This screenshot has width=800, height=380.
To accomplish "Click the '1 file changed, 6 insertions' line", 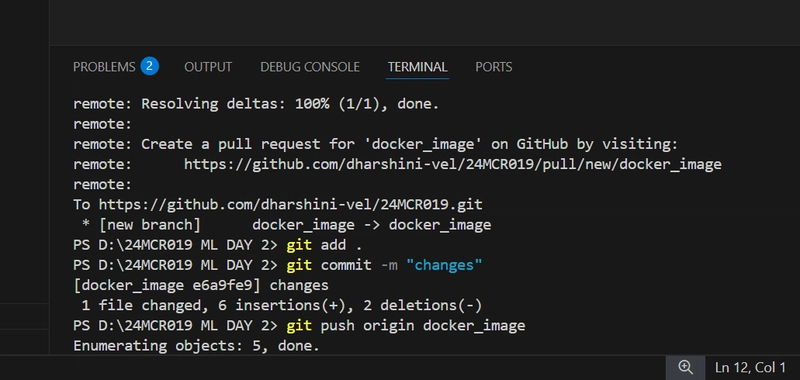I will [282, 306].
